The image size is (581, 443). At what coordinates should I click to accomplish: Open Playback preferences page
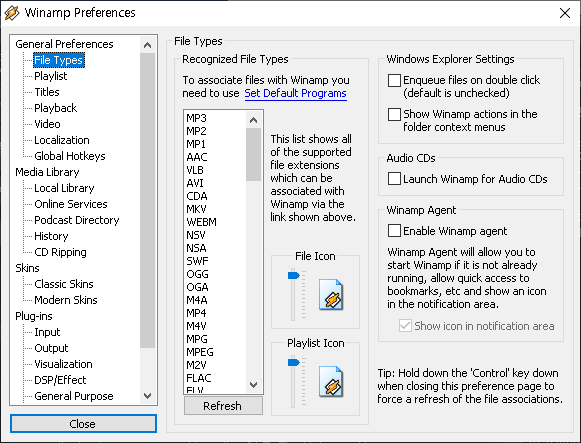click(x=56, y=108)
